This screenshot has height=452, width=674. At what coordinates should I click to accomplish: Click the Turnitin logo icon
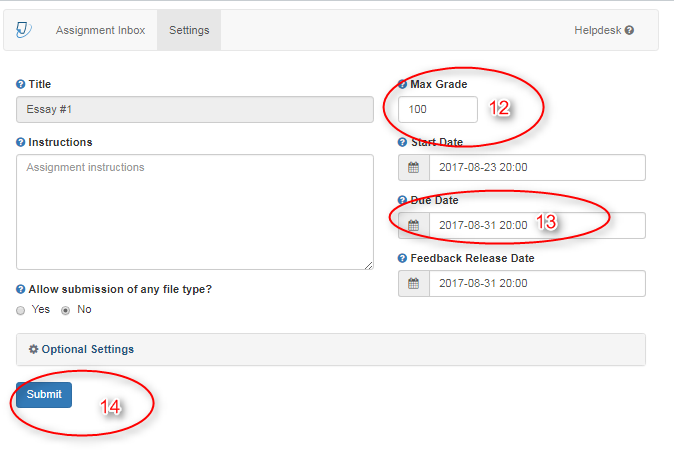coord(24,30)
